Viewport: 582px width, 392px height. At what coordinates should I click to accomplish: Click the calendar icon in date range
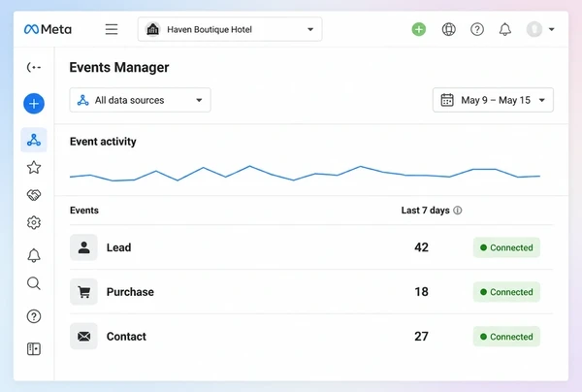447,100
